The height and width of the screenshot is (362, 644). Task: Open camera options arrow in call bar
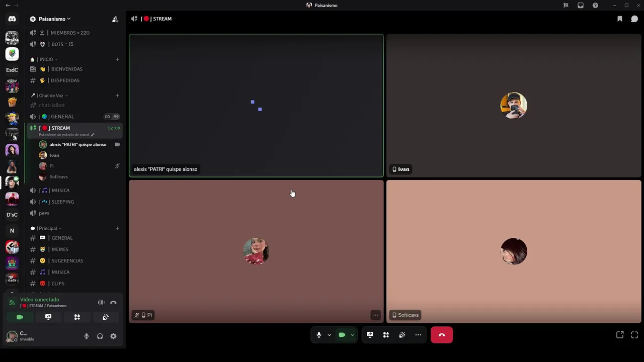point(352,335)
